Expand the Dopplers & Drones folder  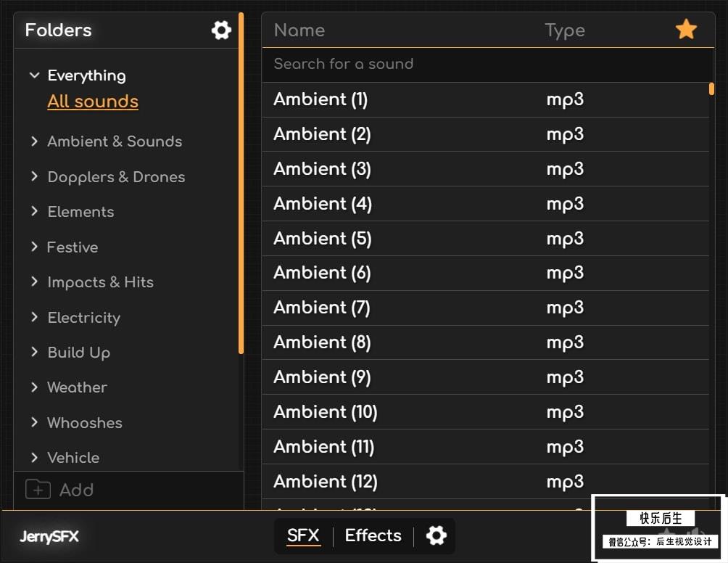click(34, 176)
